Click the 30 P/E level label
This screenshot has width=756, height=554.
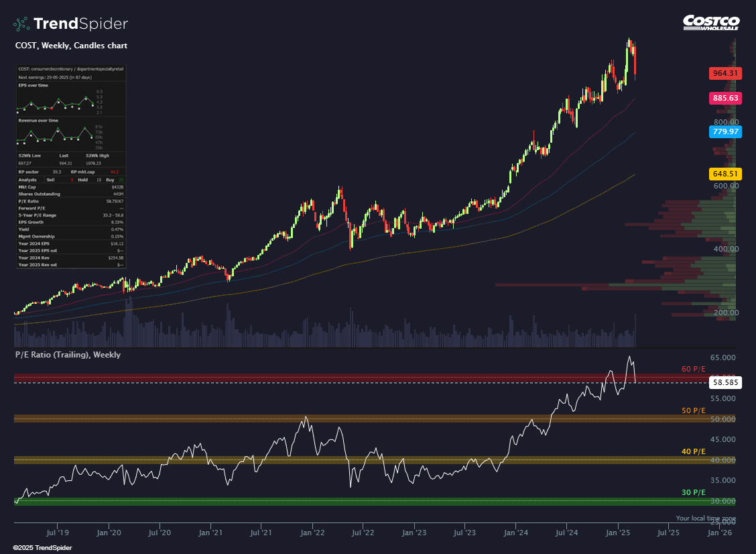[x=693, y=493]
